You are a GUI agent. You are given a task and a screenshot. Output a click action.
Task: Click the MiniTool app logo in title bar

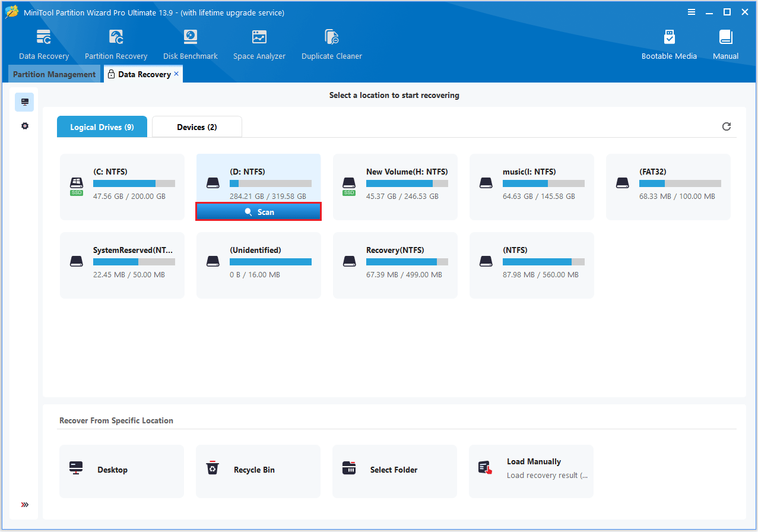12,12
